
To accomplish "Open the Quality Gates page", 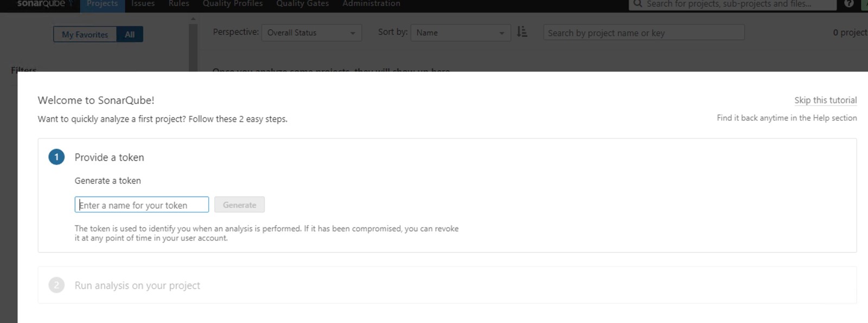I will click(x=302, y=4).
